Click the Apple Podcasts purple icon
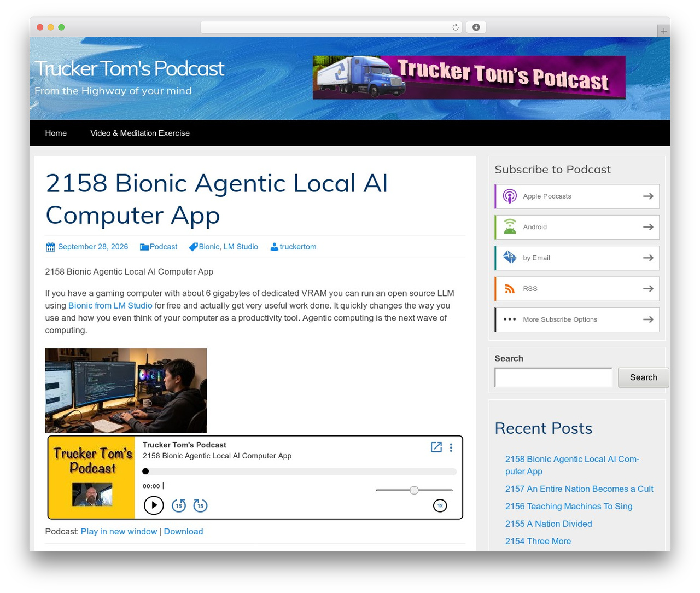Screen dimensions: 700x593 (510, 196)
